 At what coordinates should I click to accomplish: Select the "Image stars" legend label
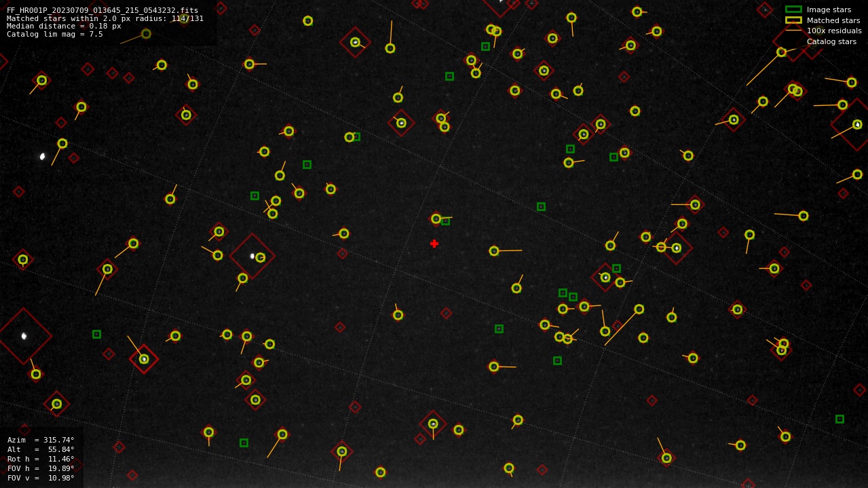click(829, 10)
